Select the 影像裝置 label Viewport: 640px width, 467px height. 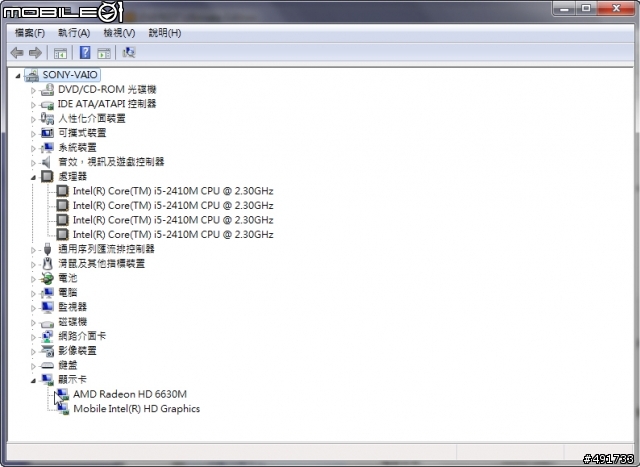(78, 351)
